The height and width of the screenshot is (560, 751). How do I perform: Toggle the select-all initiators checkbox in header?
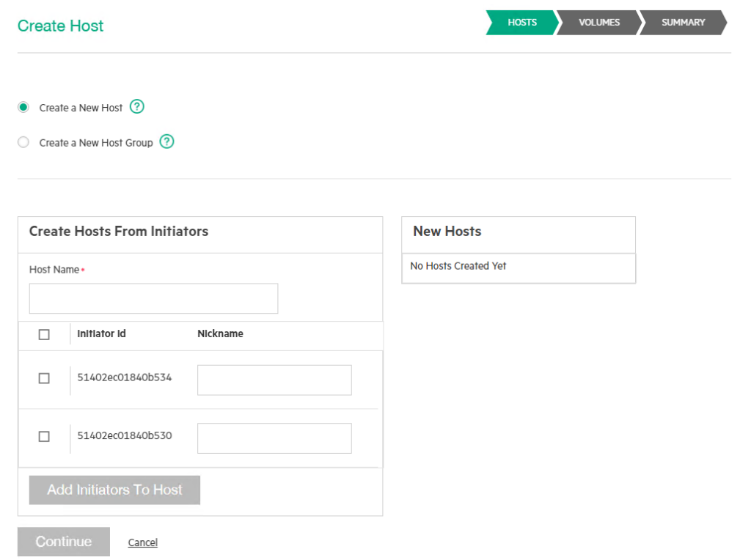click(x=44, y=334)
